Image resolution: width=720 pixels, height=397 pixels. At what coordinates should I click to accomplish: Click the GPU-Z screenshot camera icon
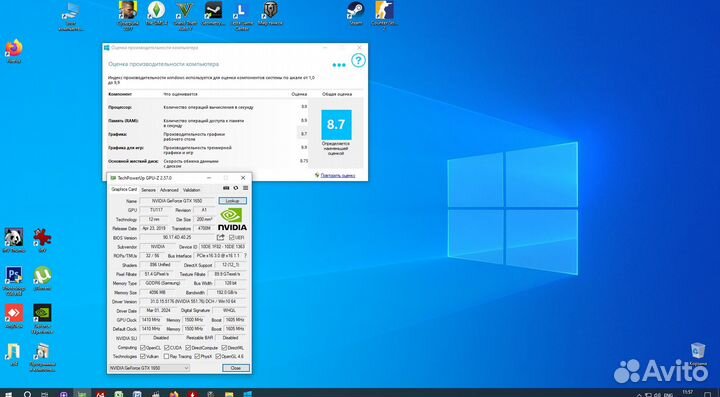point(226,188)
